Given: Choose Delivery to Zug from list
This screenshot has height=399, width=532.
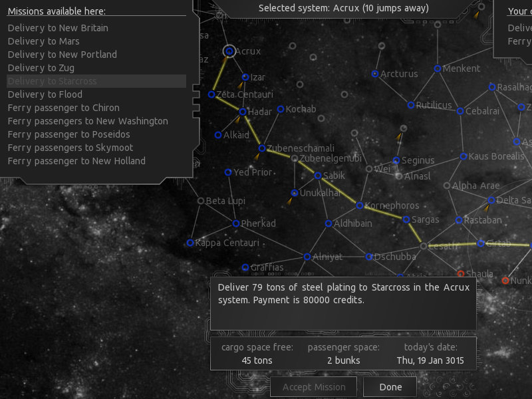Looking at the screenshot, I should (41, 68).
